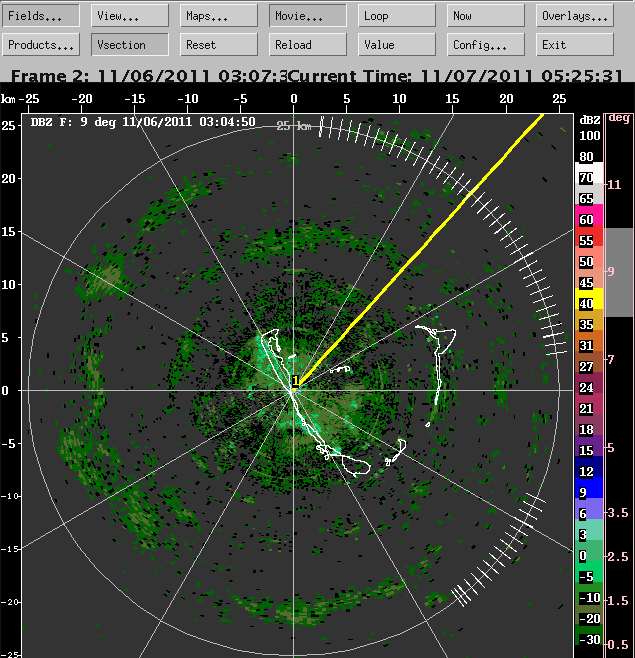Click the 70 dBZ white color swatch
Image resolution: width=635 pixels, height=658 pixels.
click(x=589, y=173)
